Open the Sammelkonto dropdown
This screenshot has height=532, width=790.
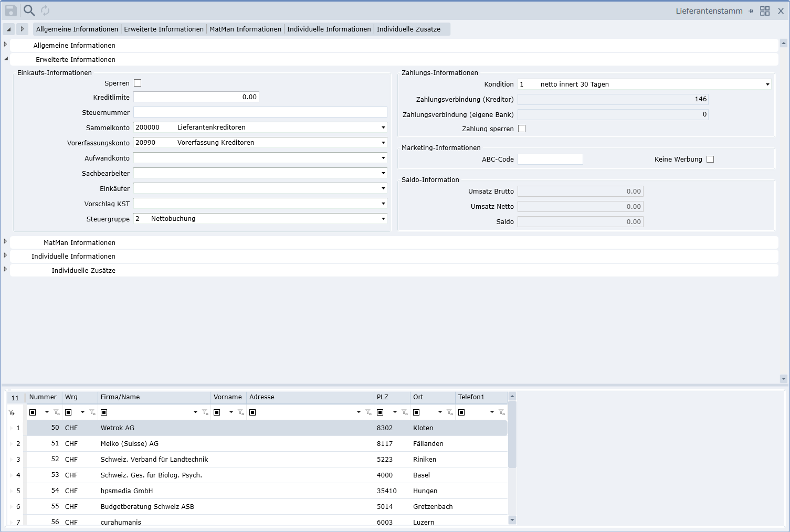point(383,127)
